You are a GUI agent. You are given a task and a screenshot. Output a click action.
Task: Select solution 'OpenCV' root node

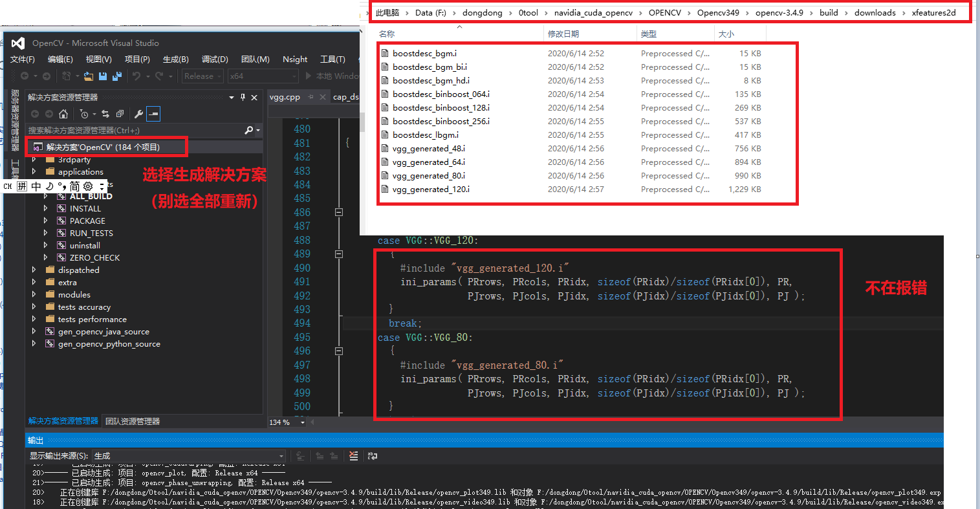(x=103, y=147)
